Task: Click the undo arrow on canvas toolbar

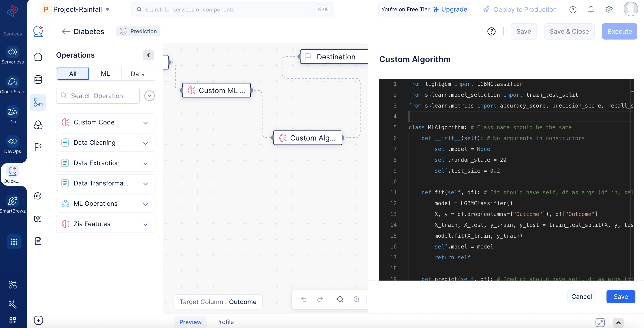Action: 304,299
